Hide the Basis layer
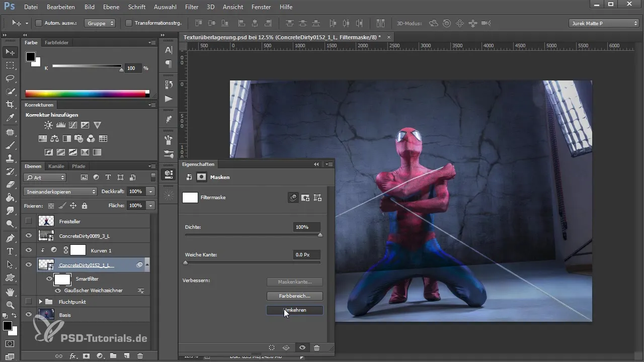The image size is (644, 362). click(28, 315)
